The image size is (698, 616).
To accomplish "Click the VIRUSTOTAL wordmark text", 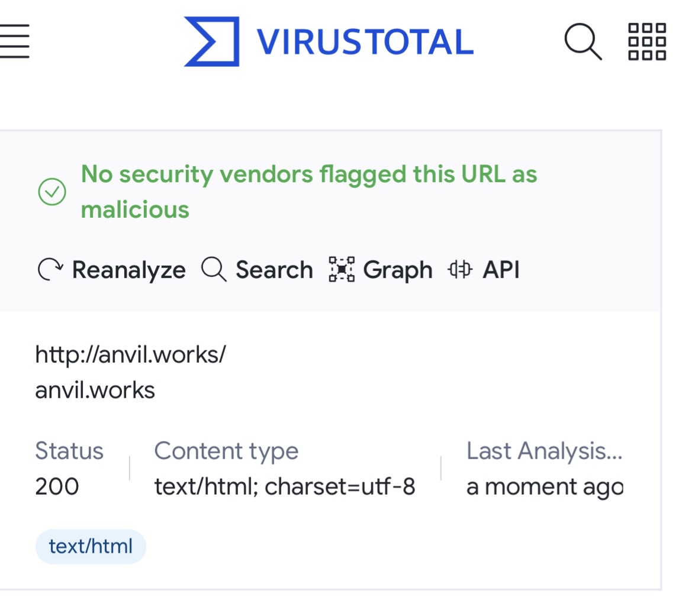I will (365, 42).
